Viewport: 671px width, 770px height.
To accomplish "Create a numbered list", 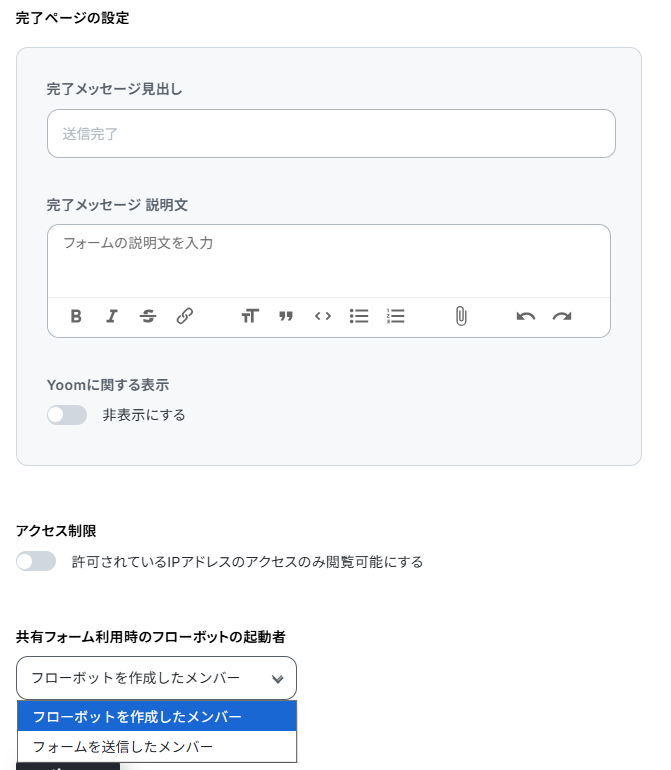I will click(395, 316).
